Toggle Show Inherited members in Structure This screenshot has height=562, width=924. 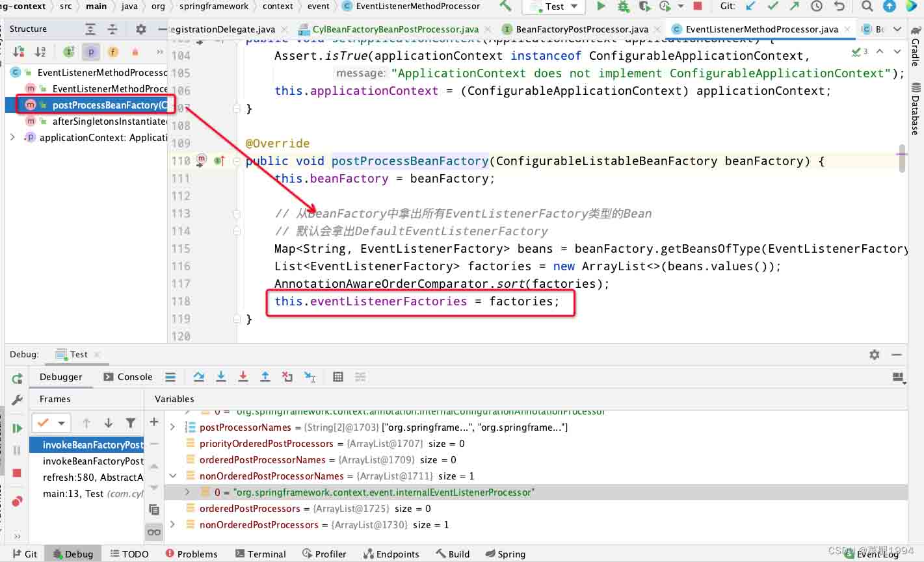pyautogui.click(x=69, y=52)
